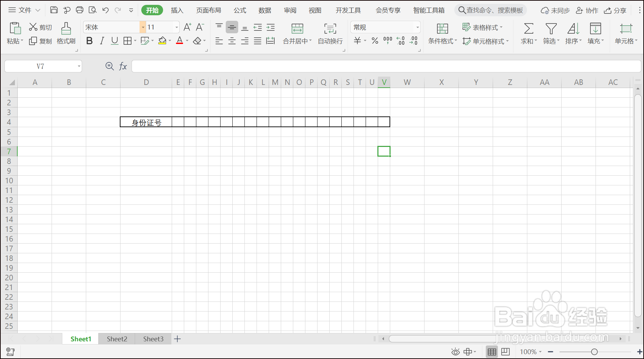644x359 pixels.
Task: Click 合并居中 merge and center
Action: coord(297,34)
